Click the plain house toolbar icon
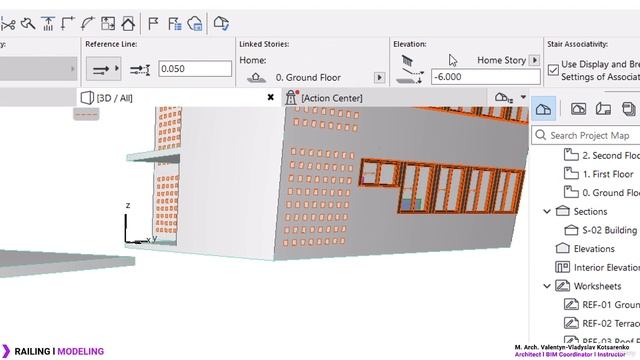Viewport: 640px width, 360px height. pos(128,24)
